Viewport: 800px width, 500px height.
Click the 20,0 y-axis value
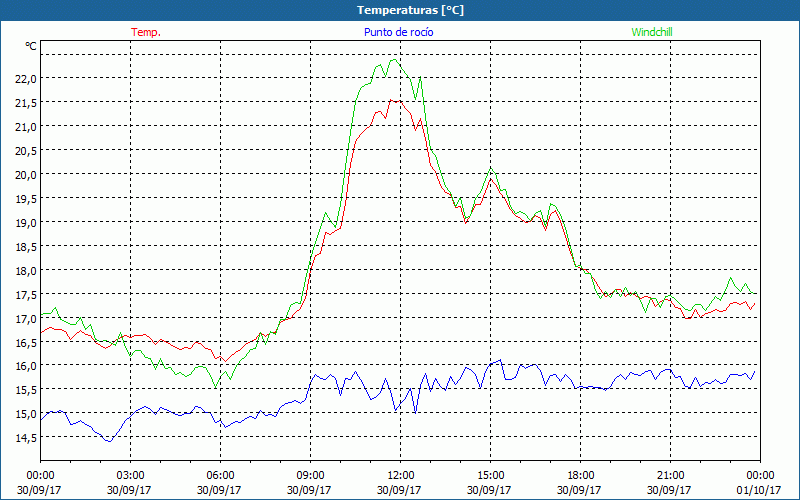(26, 174)
